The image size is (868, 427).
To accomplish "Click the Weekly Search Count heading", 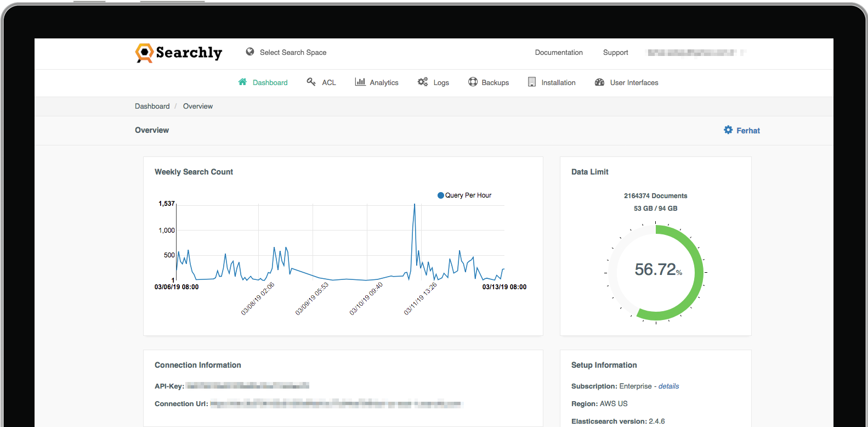I will [x=194, y=172].
